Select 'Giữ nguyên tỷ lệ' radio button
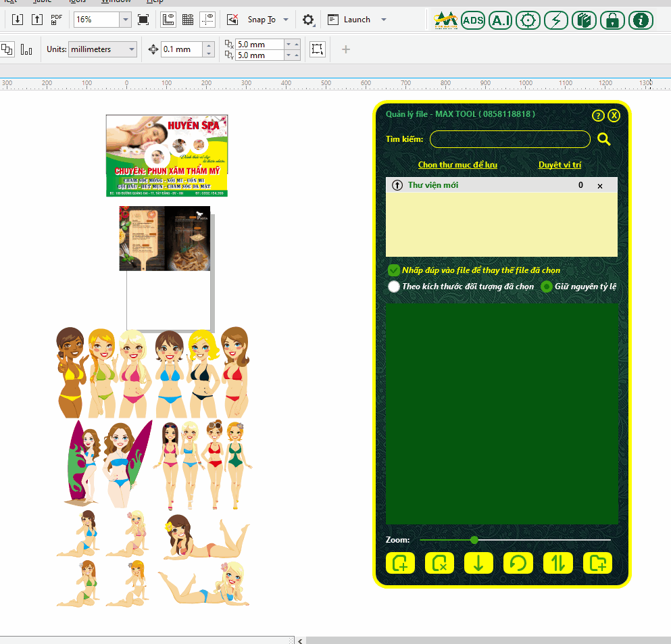This screenshot has height=644, width=671. (547, 287)
